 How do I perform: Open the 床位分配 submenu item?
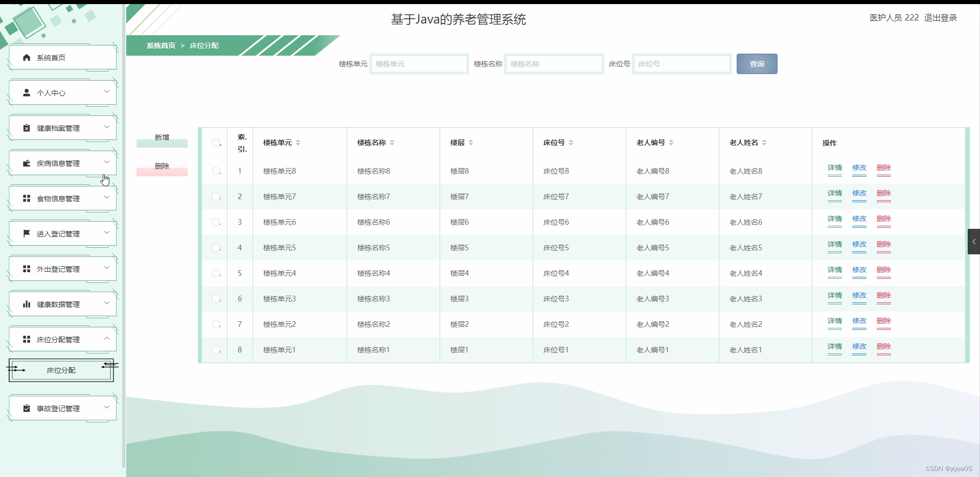tap(61, 370)
